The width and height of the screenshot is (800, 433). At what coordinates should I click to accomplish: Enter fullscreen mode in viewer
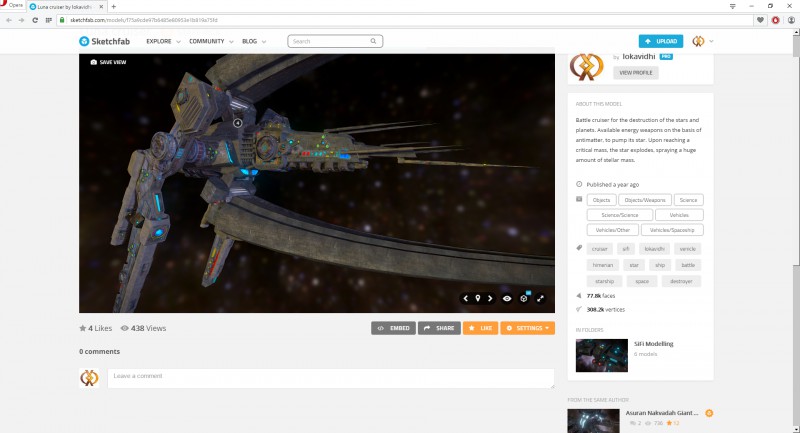point(540,298)
